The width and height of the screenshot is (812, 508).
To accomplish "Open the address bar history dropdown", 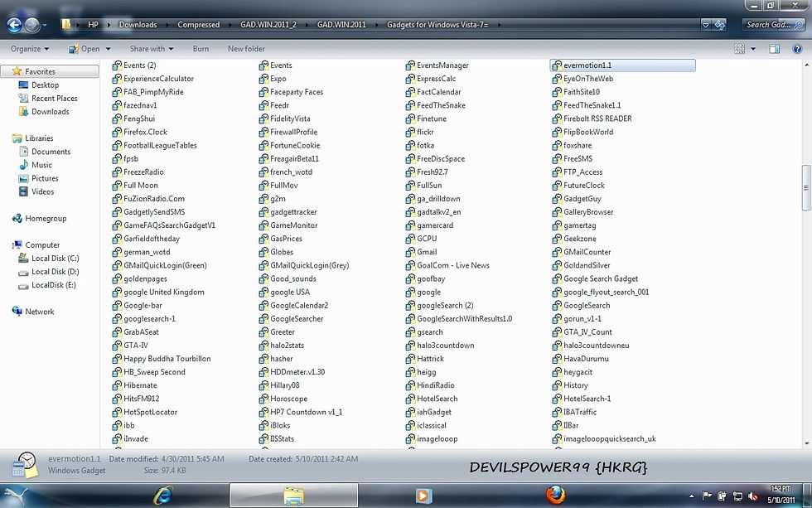I will click(705, 24).
